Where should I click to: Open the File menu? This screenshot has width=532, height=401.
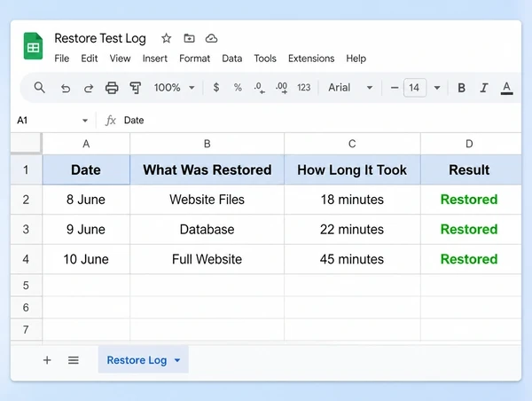(x=62, y=59)
